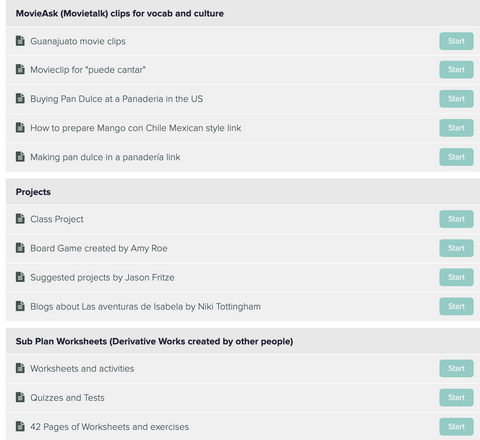The image size is (480, 440).
Task: Start the Class Project item
Action: click(x=456, y=219)
